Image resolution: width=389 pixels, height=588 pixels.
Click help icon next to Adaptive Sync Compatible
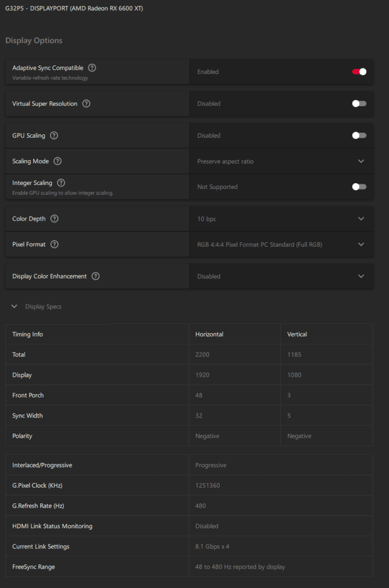(92, 68)
